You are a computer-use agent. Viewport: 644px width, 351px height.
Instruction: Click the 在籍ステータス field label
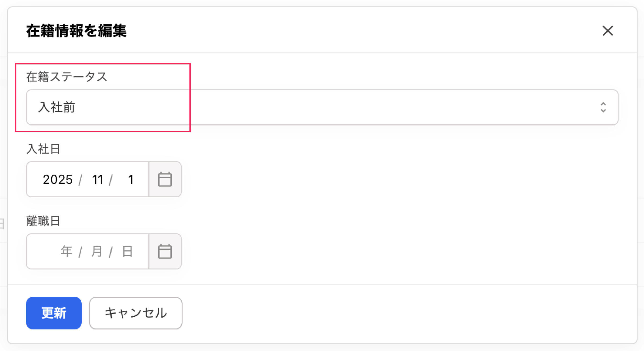(x=67, y=77)
